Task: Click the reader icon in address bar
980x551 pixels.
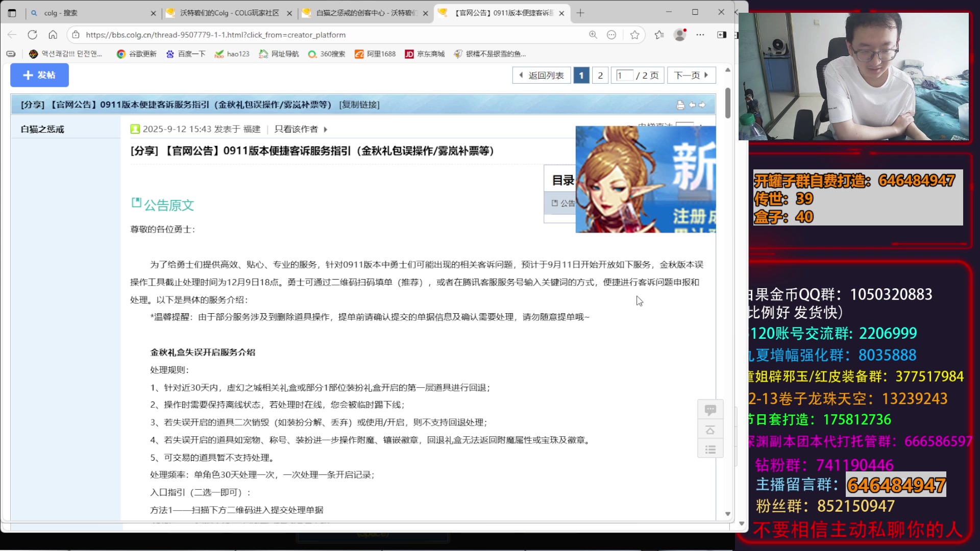Action: coord(611,35)
